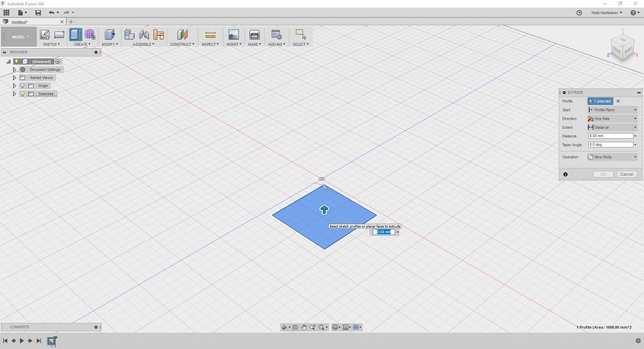This screenshot has width=644, height=349.
Task: Clear the Profile selection with X
Action: (618, 101)
